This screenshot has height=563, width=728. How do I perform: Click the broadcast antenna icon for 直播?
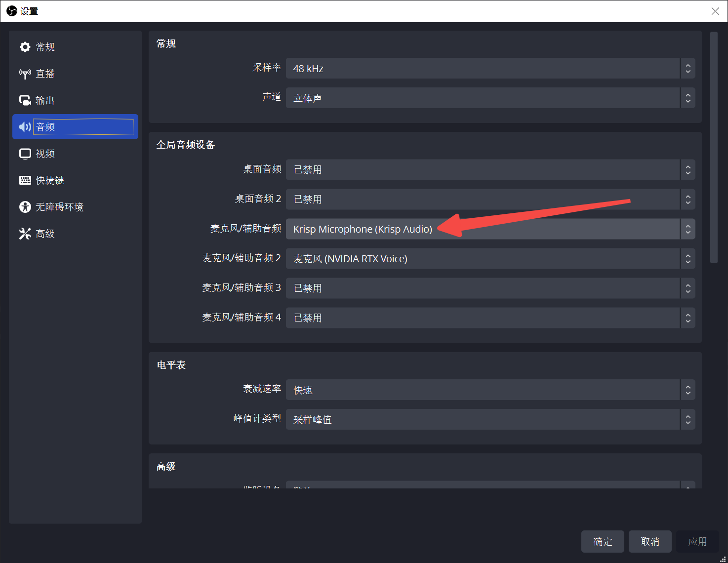click(25, 74)
